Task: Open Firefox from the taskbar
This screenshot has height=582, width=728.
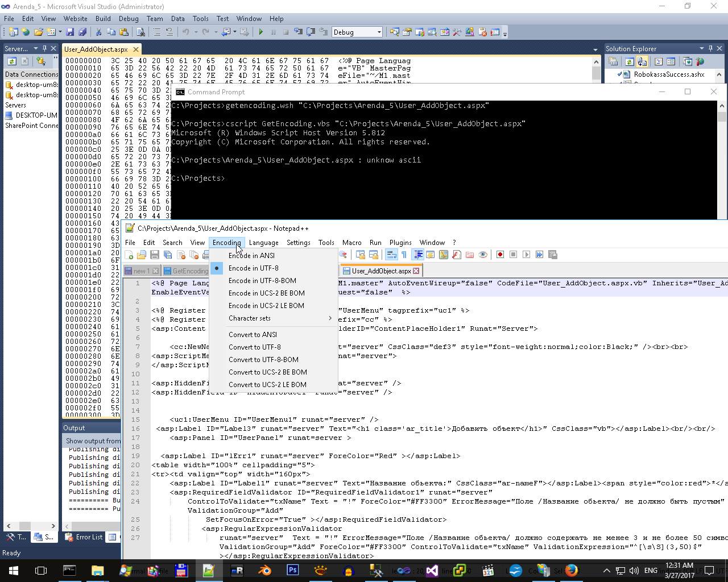Action: pos(572,571)
